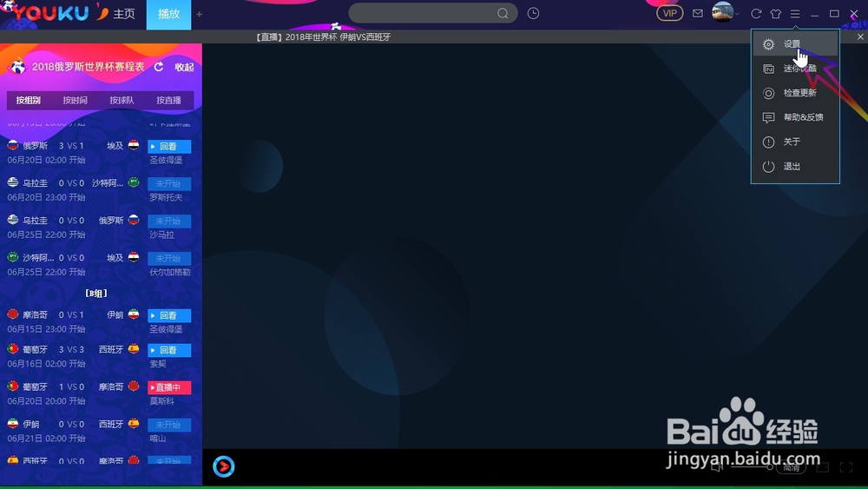Open 帮助&反馈 help and feedback

(795, 117)
